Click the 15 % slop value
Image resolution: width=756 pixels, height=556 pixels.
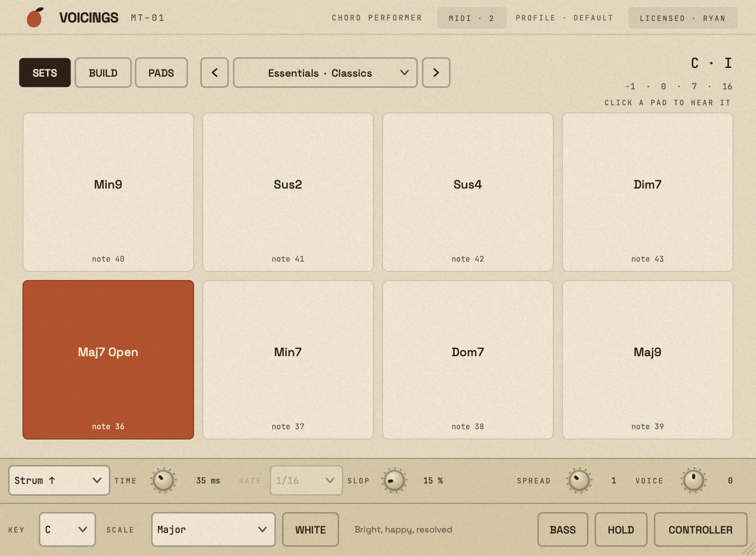tap(433, 480)
